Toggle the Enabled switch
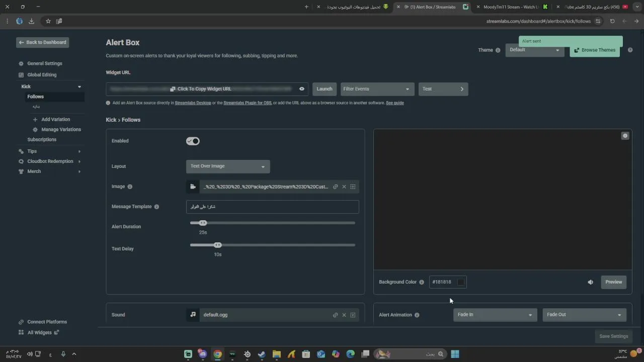Viewport: 644px width, 362px height. (x=193, y=141)
